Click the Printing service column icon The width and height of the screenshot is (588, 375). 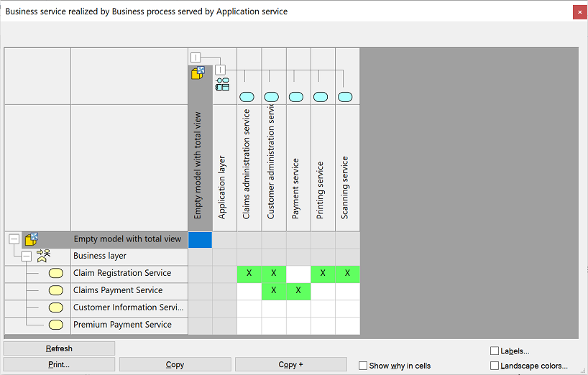point(321,97)
